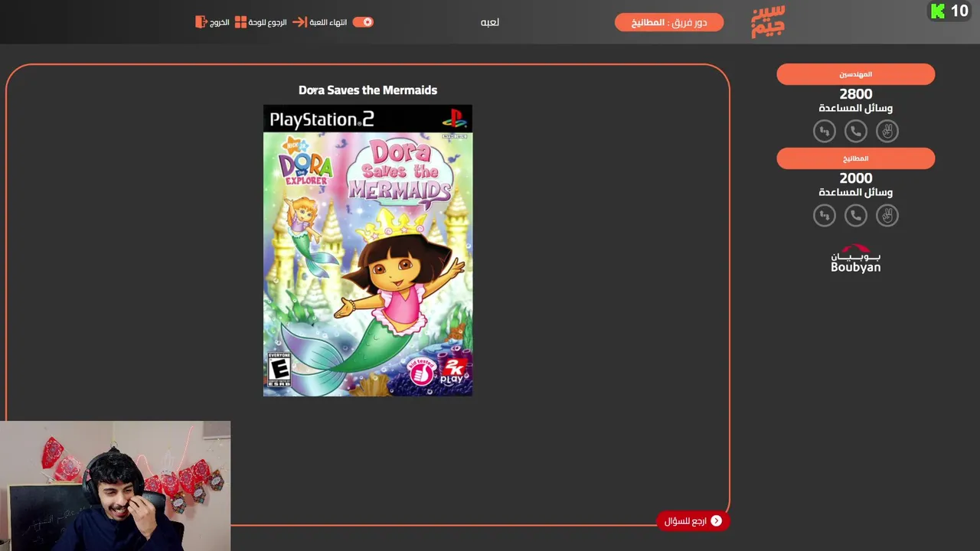
Task: Select the المطابخ team banner
Action: click(856, 158)
